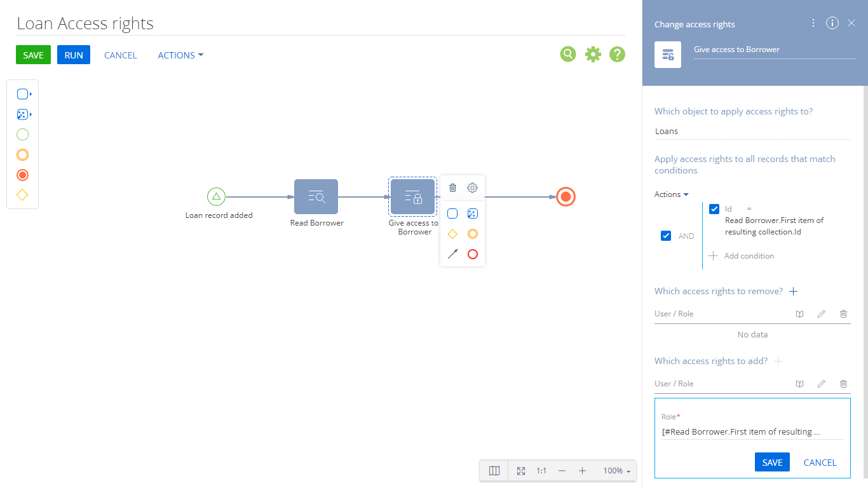Click read icon in rights-to-add header

[x=800, y=384]
